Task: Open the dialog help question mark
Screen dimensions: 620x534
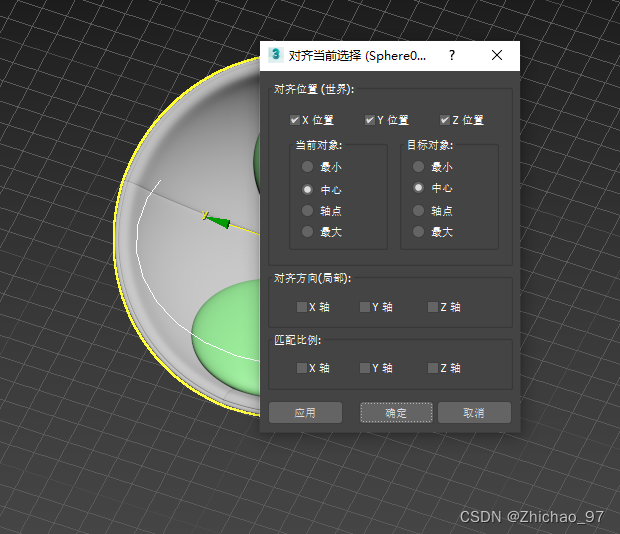Action: pyautogui.click(x=452, y=55)
